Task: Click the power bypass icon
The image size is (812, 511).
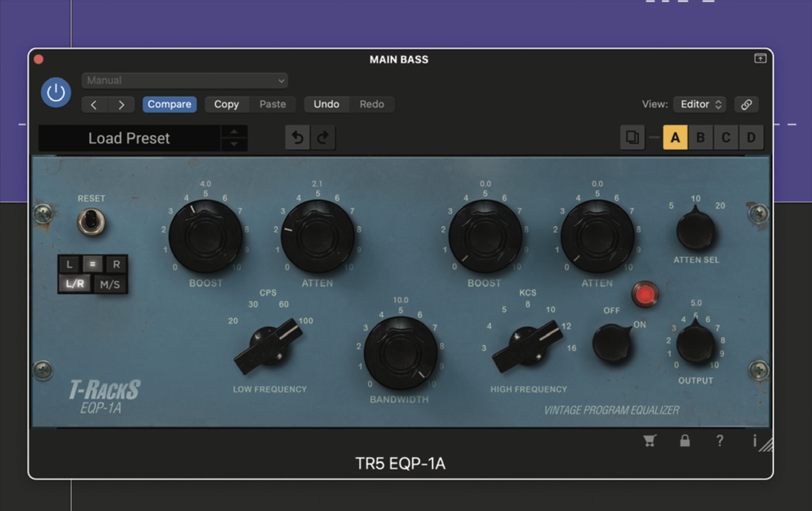Action: (56, 92)
